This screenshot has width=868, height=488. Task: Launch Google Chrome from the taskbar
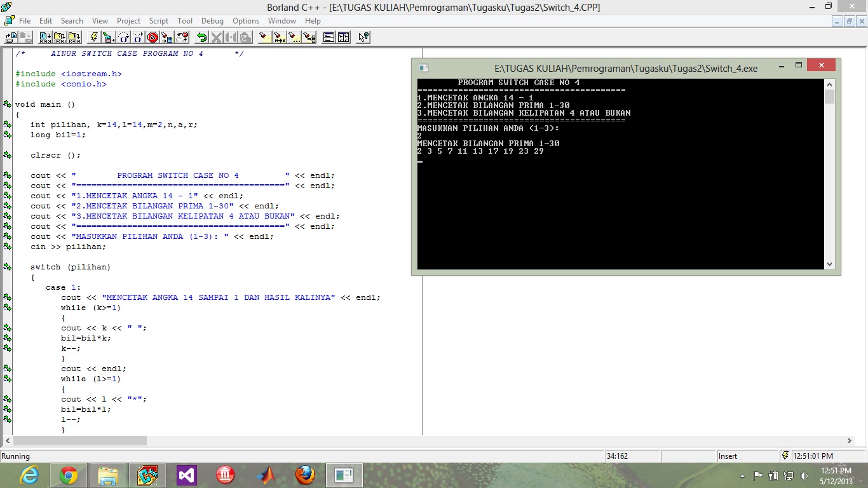coord(68,475)
